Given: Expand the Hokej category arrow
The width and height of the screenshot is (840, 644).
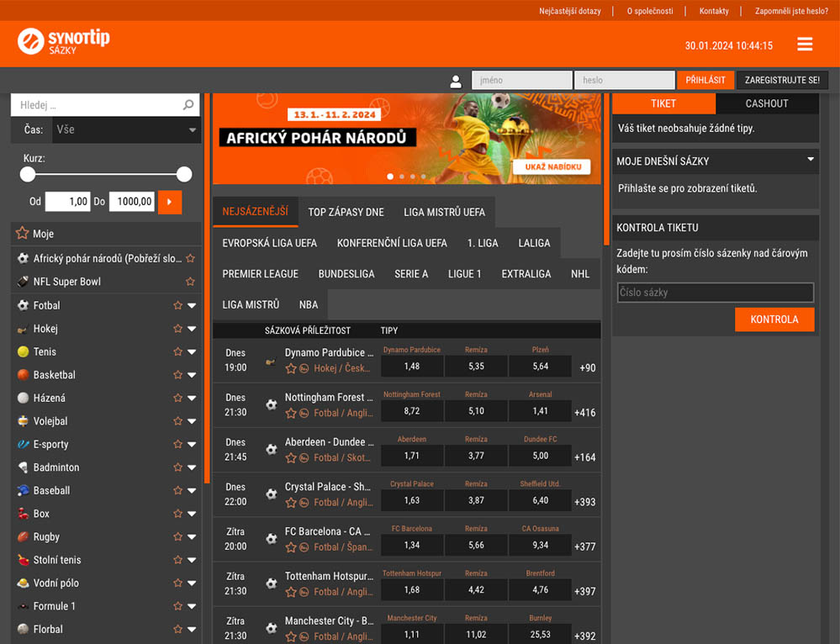Looking at the screenshot, I should tap(192, 329).
